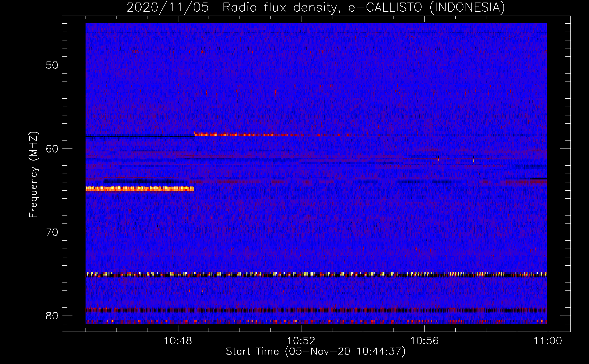Click the left 80 MHz frequency label

[52, 316]
